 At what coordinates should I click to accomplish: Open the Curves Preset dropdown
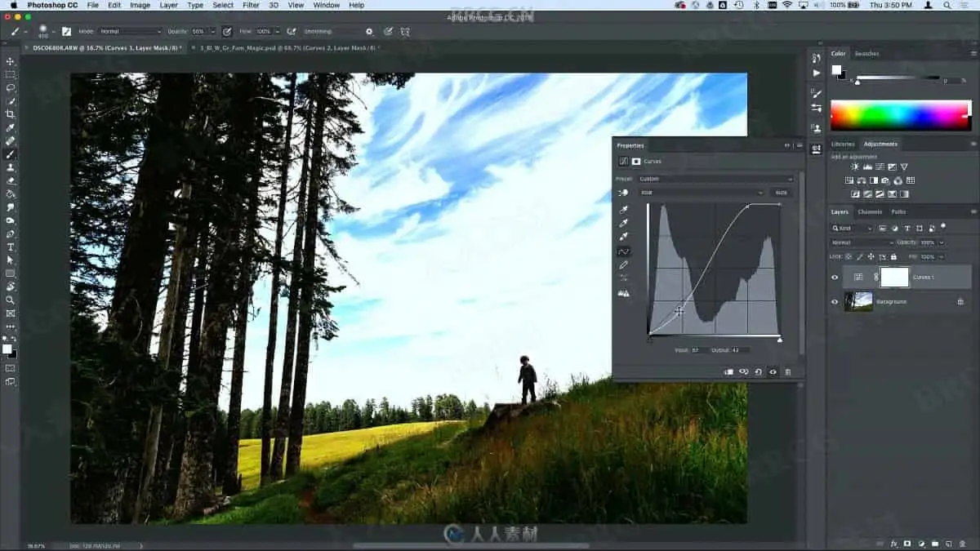click(715, 179)
